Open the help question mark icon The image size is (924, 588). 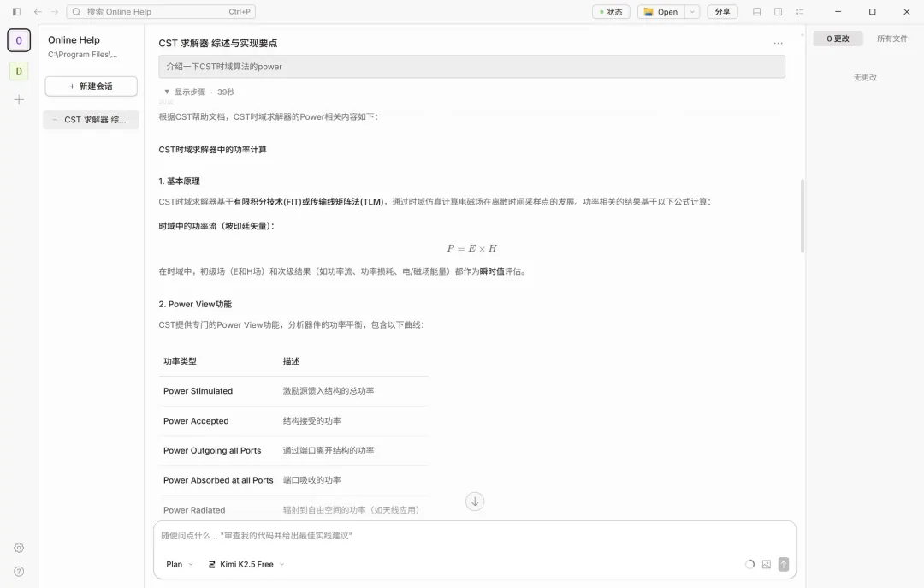click(x=19, y=572)
